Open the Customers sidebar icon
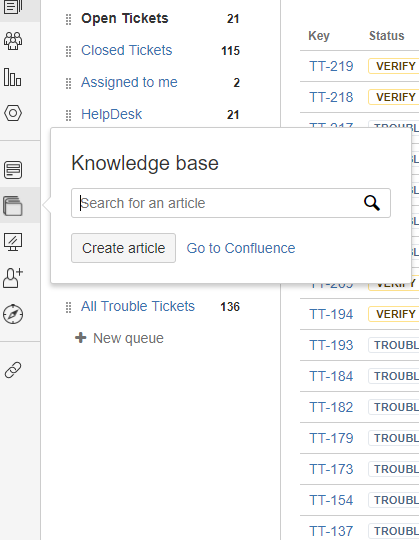 point(13,41)
